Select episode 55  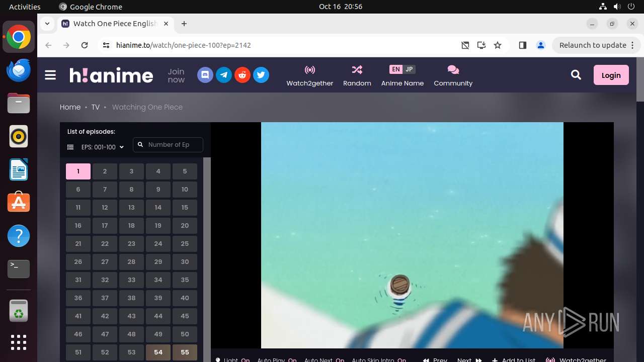pos(185,352)
